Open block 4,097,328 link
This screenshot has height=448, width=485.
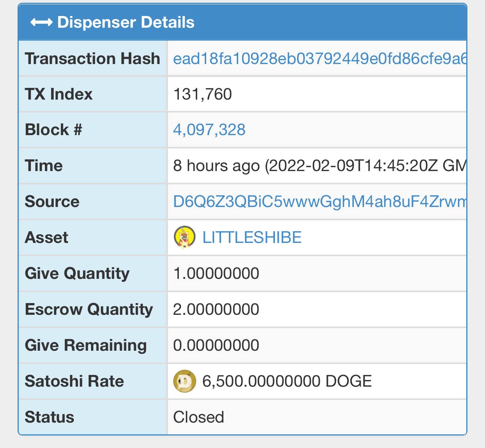209,130
